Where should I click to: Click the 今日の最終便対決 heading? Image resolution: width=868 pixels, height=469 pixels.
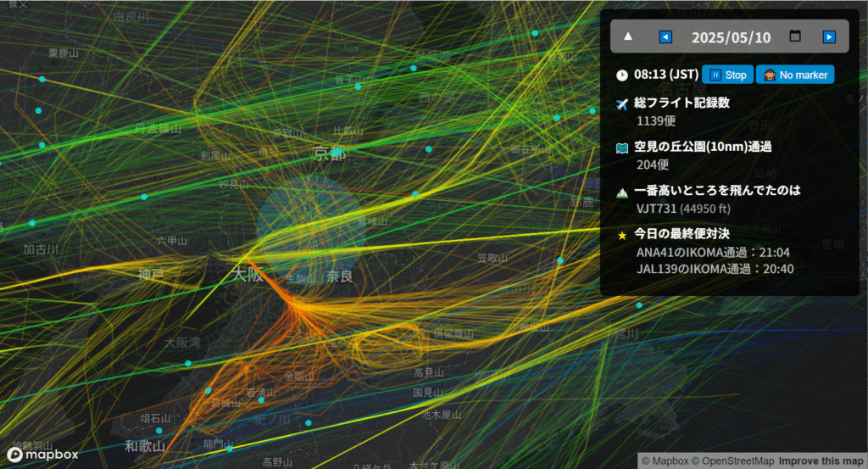click(682, 234)
